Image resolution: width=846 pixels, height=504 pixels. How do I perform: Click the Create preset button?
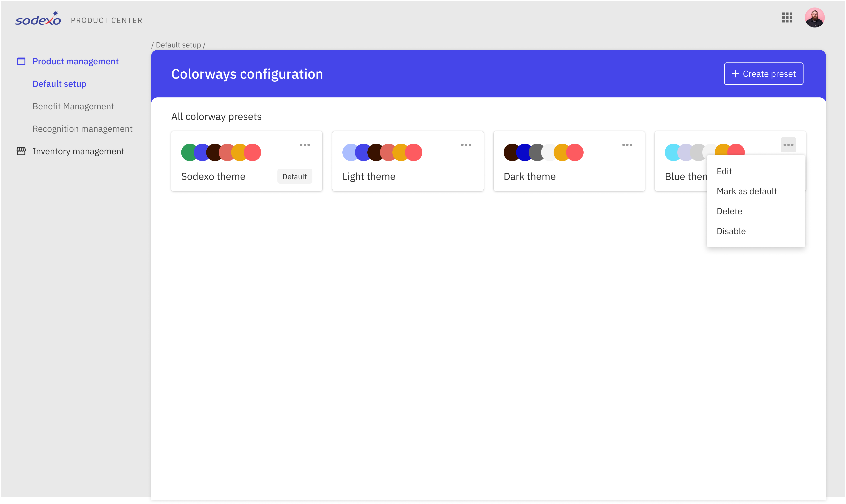[x=764, y=74]
